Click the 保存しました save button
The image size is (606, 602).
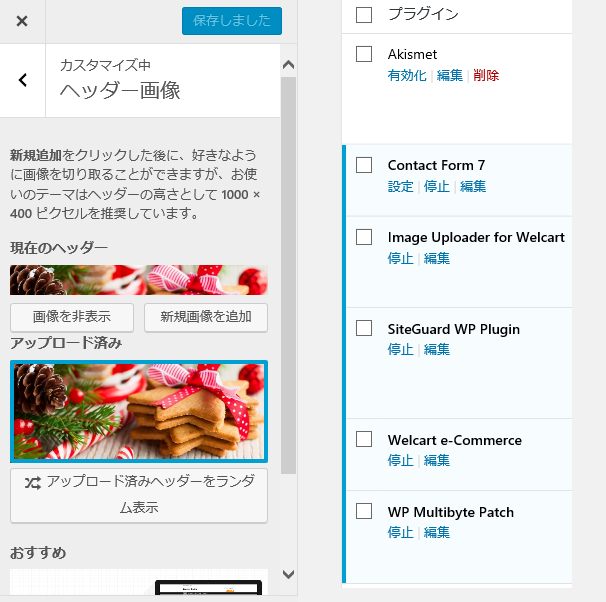tap(232, 21)
